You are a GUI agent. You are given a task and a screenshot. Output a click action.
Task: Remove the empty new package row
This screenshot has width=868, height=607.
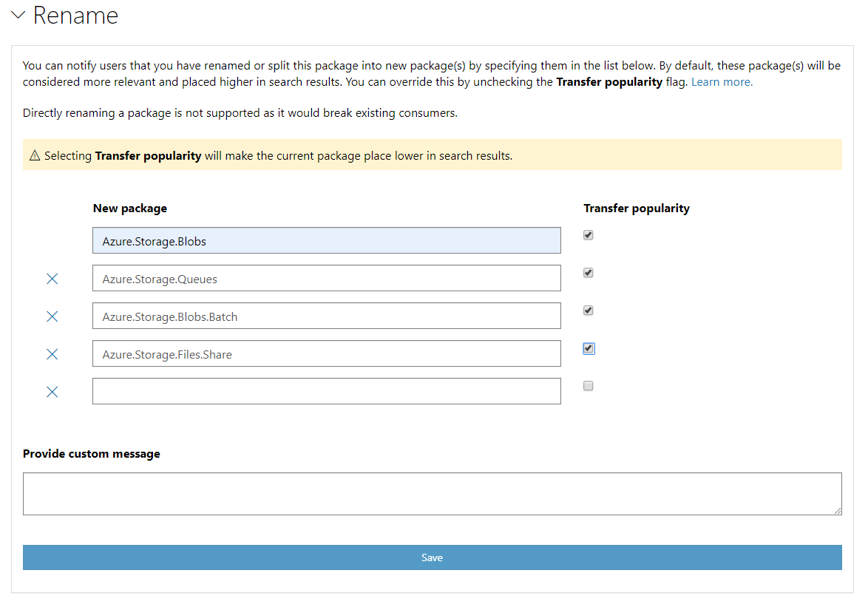52,392
